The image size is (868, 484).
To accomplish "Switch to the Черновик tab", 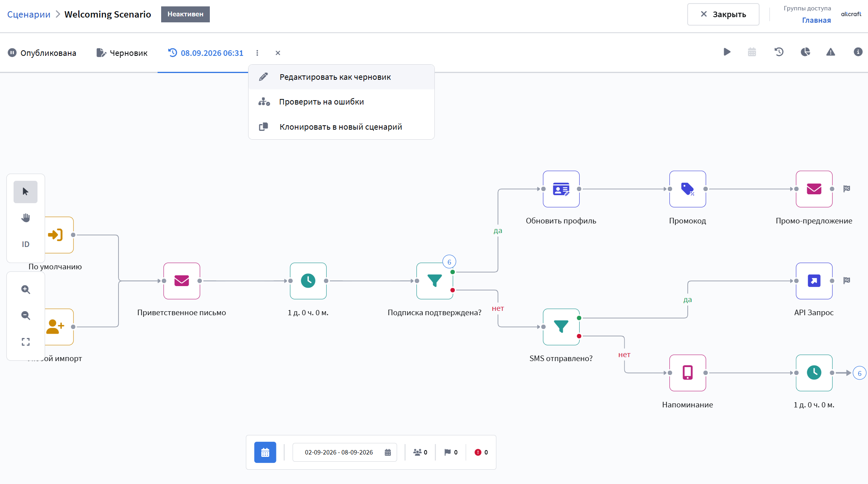I will click(x=122, y=53).
